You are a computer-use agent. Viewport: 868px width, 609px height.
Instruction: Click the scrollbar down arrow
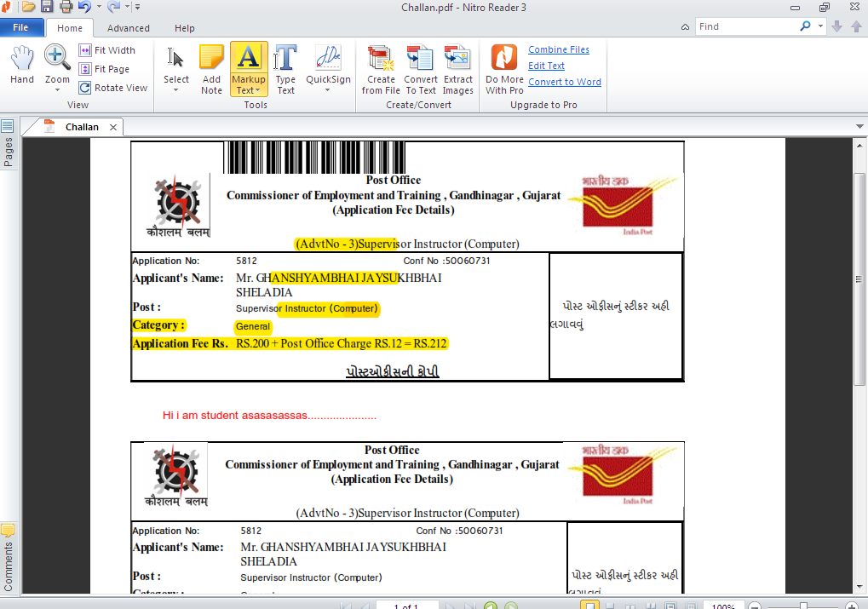pyautogui.click(x=859, y=586)
